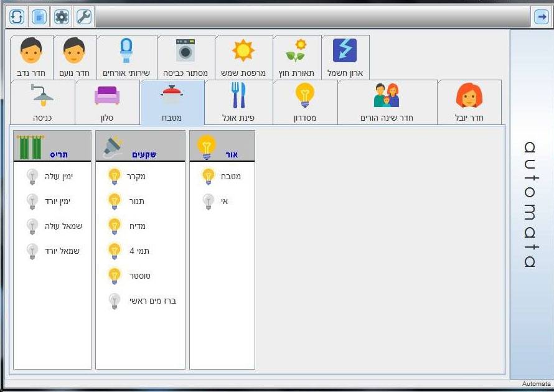554x392 pixels.
Task: Click the save document toolbar icon
Action: pos(39,17)
